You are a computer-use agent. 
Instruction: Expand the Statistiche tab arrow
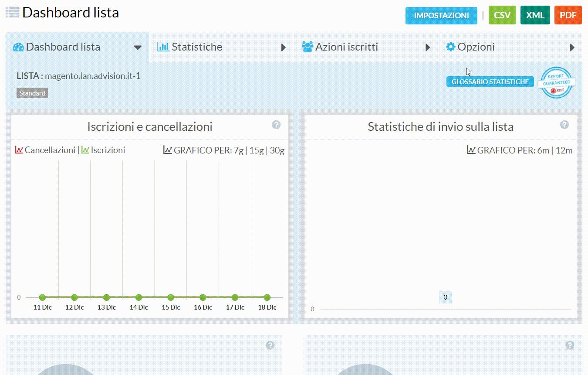tap(284, 48)
